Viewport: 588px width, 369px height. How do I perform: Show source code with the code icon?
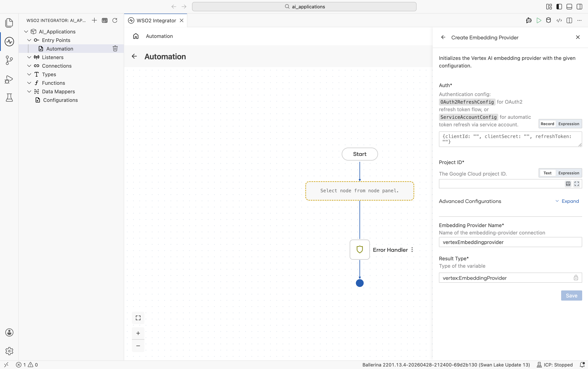point(559,20)
